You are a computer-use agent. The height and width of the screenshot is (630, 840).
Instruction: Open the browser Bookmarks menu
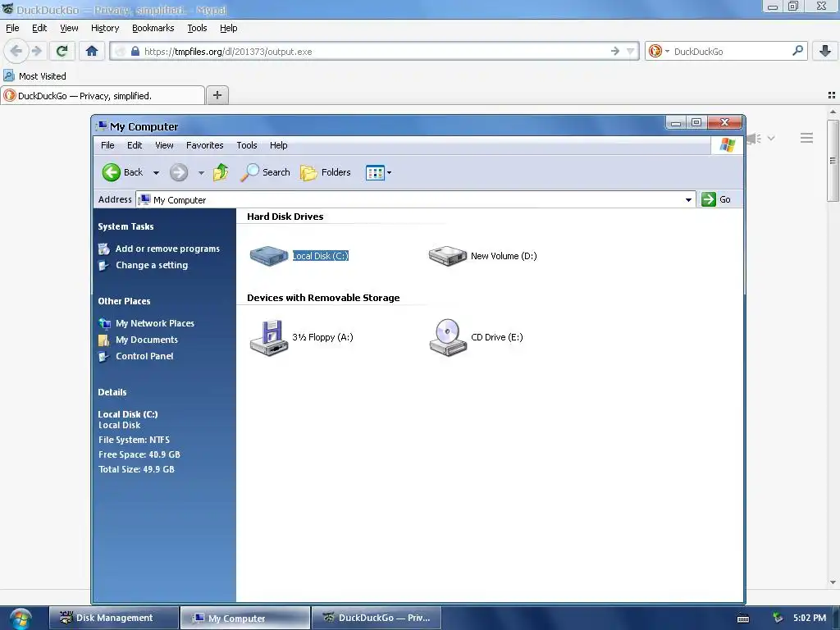[x=153, y=28]
